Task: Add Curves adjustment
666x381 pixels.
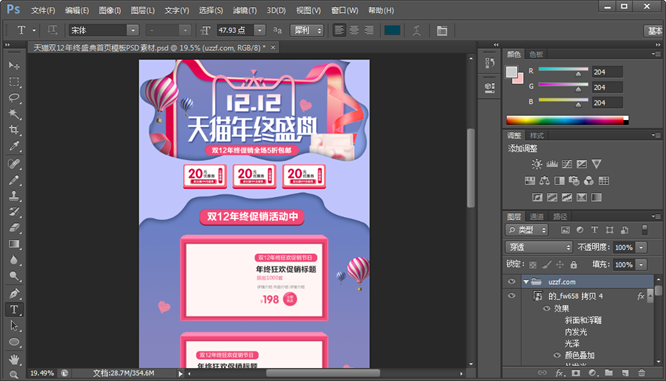Action: pos(567,164)
